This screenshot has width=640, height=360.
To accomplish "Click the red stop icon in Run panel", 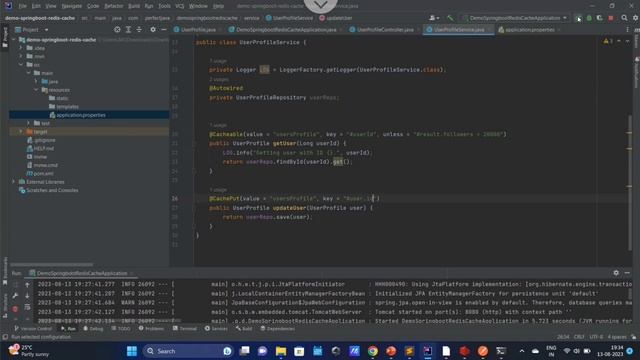I will [x=15, y=309].
